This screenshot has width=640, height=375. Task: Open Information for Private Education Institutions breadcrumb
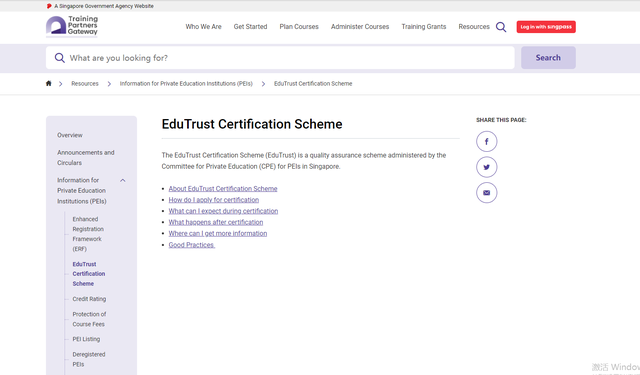point(186,84)
